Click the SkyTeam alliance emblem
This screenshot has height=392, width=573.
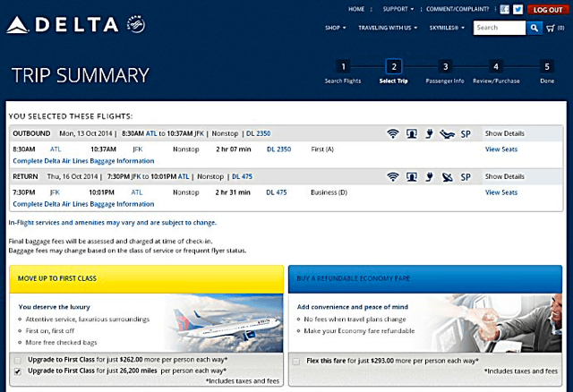[136, 24]
